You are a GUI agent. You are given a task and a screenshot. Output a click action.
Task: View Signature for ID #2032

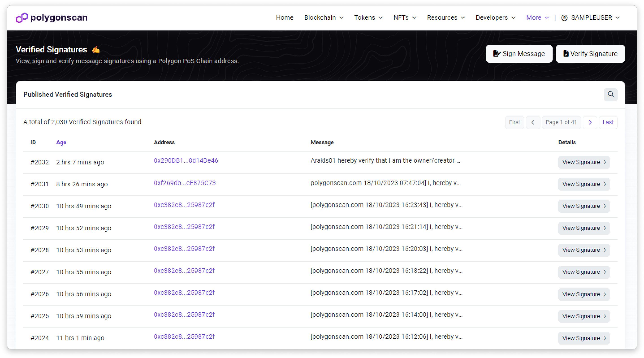click(584, 162)
